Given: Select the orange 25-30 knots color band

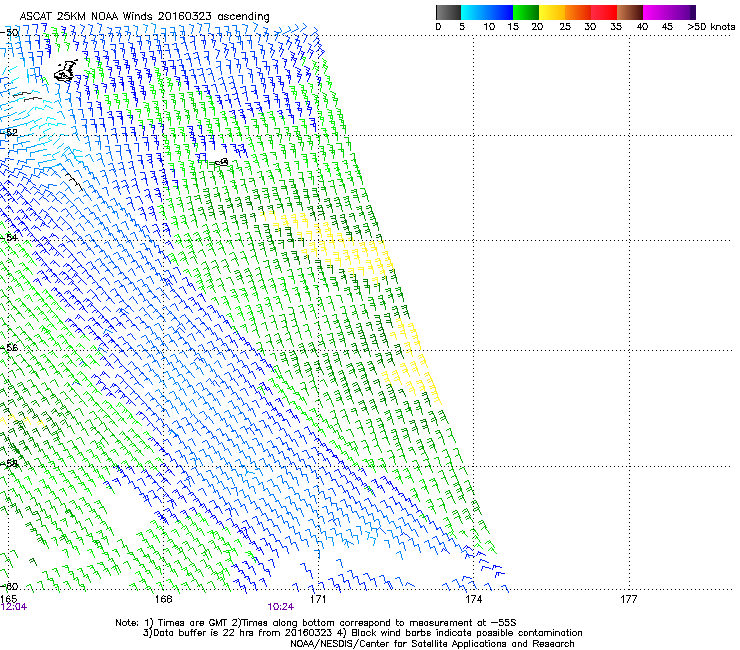Looking at the screenshot, I should (x=578, y=12).
